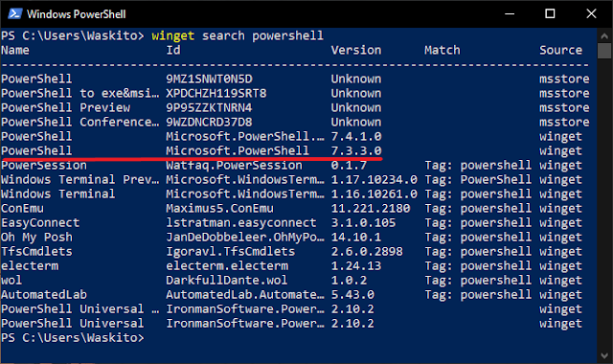Select the Id 'XPDCHZH119SRT8'

(x=216, y=94)
